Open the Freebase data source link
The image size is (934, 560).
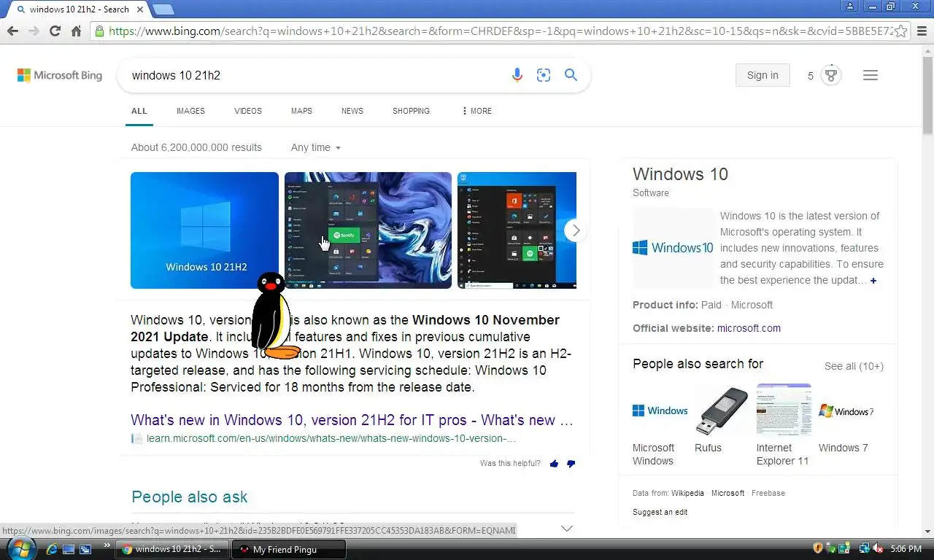point(768,493)
